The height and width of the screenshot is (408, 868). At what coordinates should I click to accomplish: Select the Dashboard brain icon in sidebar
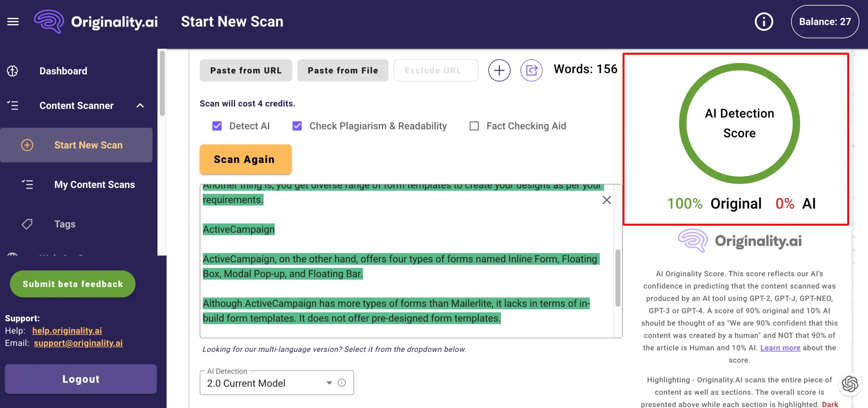[x=13, y=71]
